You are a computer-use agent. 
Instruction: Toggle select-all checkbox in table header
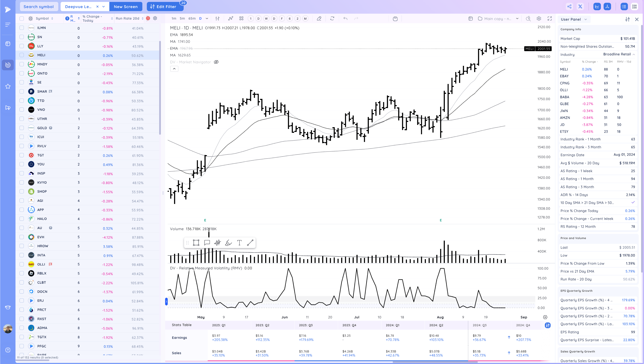click(22, 19)
